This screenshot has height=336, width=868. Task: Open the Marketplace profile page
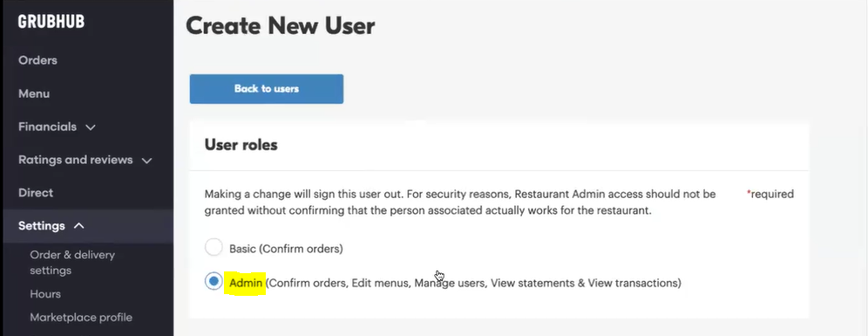point(81,318)
